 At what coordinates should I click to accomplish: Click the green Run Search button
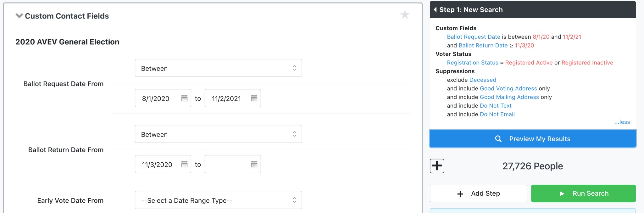coord(583,193)
